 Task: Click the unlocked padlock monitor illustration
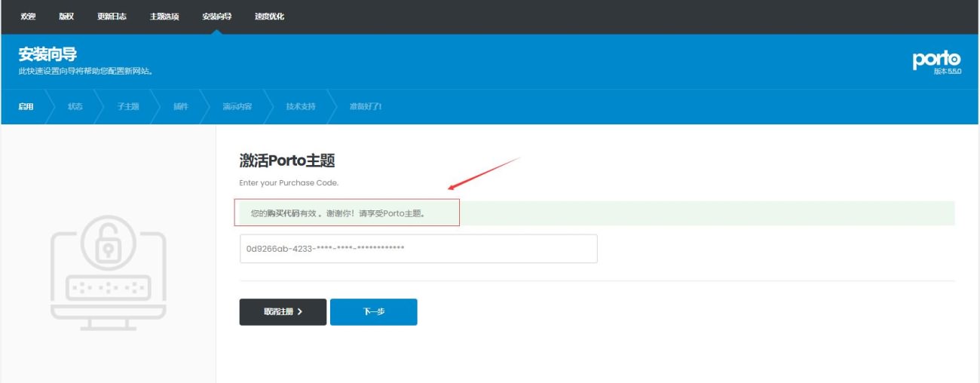click(x=109, y=273)
